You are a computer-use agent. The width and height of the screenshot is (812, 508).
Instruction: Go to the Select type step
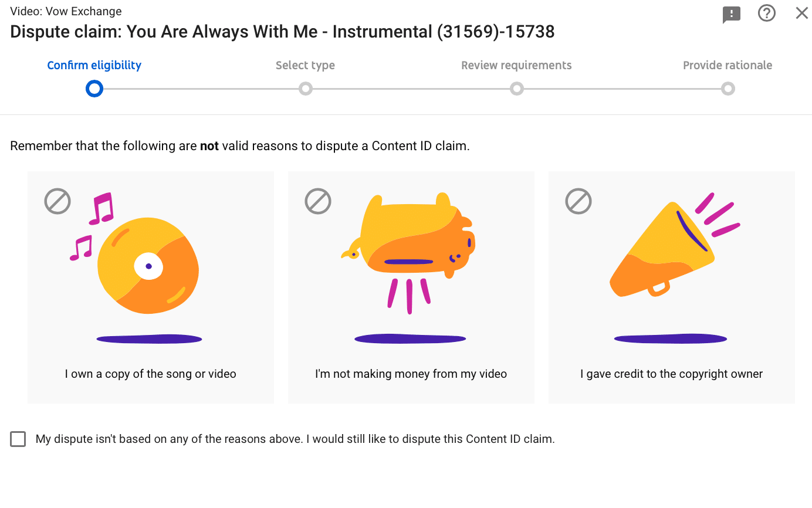[x=305, y=65]
